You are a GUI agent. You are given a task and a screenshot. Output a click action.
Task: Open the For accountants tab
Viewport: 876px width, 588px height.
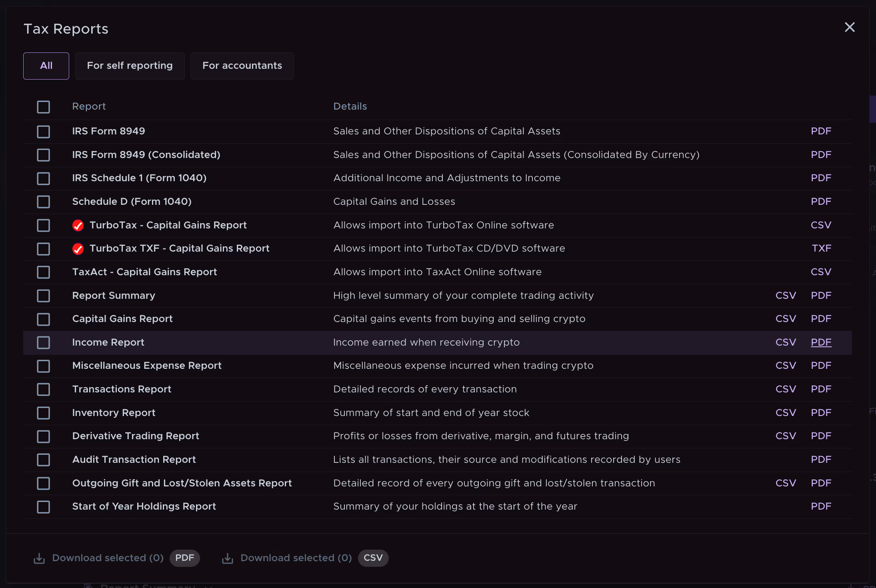point(242,66)
